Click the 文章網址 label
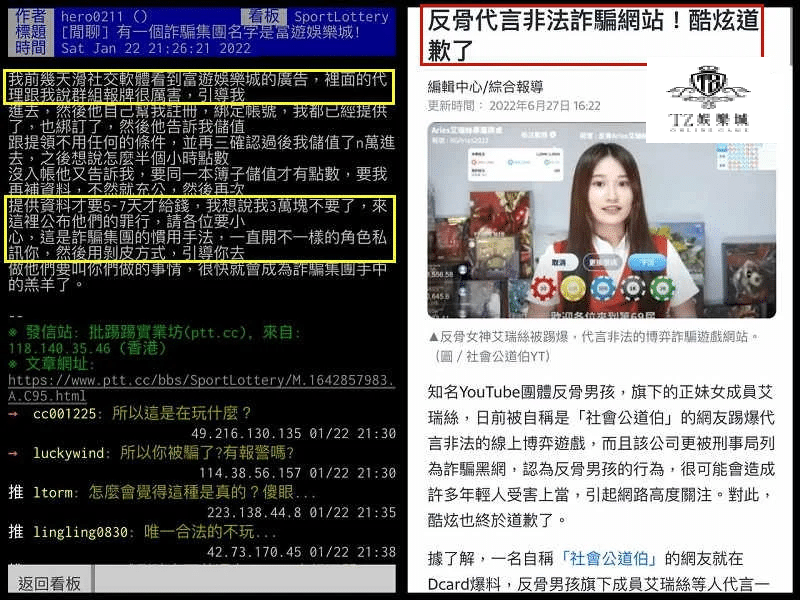This screenshot has height=600, width=800. [52, 364]
